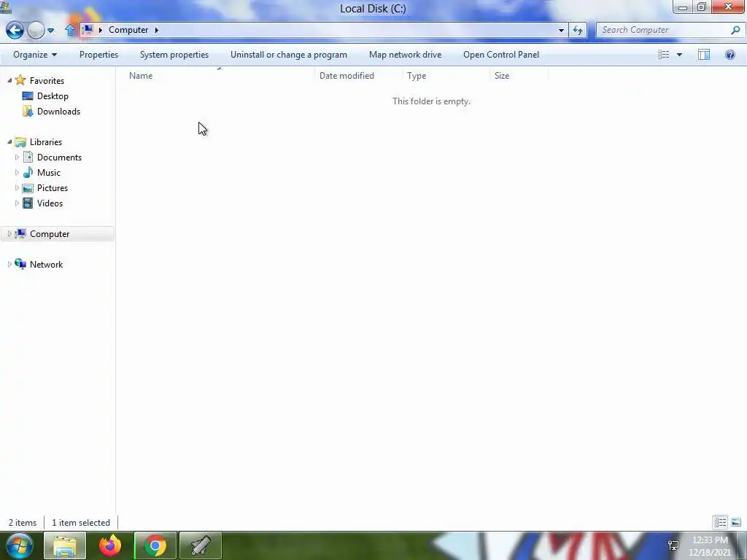The width and height of the screenshot is (747, 560).
Task: Click the "1 item selected" status text
Action: click(x=81, y=523)
